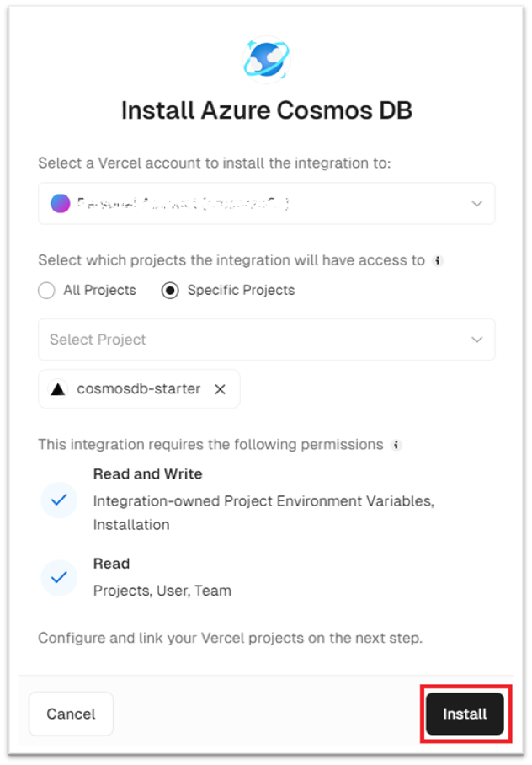Select the Specific Projects radio button
The height and width of the screenshot is (765, 532).
[170, 291]
